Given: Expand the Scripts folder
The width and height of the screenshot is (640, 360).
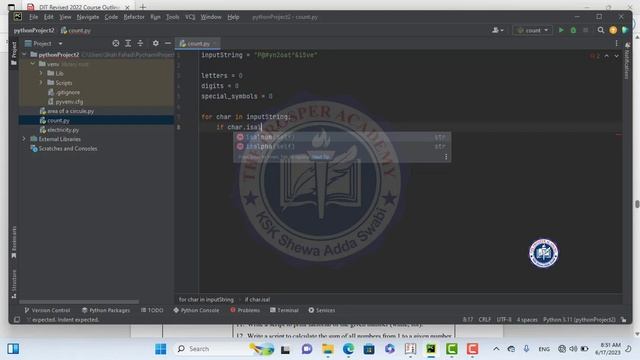Looking at the screenshot, I should tap(41, 82).
